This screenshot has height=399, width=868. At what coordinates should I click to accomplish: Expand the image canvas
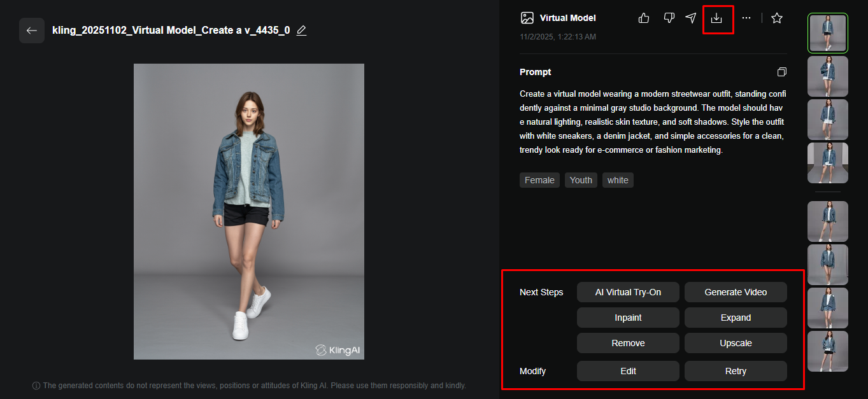[x=736, y=317]
